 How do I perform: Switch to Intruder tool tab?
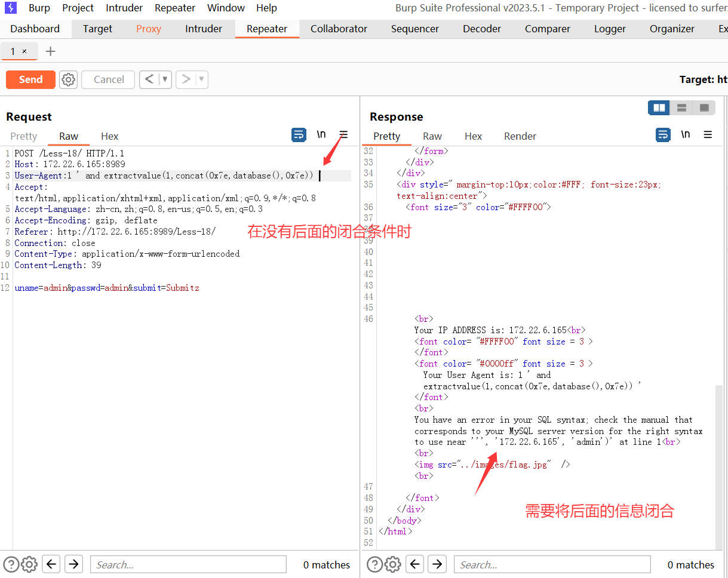point(204,29)
